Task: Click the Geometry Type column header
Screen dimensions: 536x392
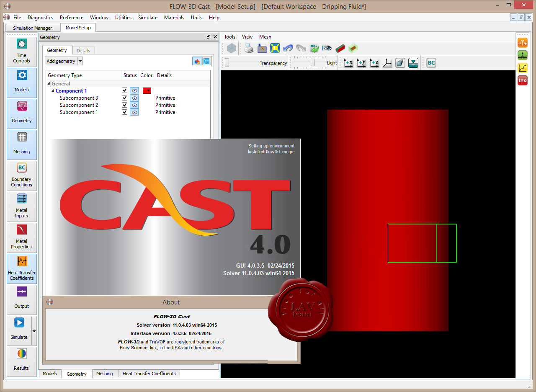Action: coord(83,75)
